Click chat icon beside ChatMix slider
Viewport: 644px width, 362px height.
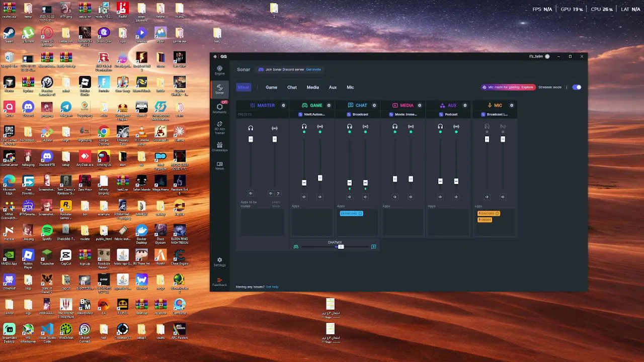pyautogui.click(x=373, y=247)
